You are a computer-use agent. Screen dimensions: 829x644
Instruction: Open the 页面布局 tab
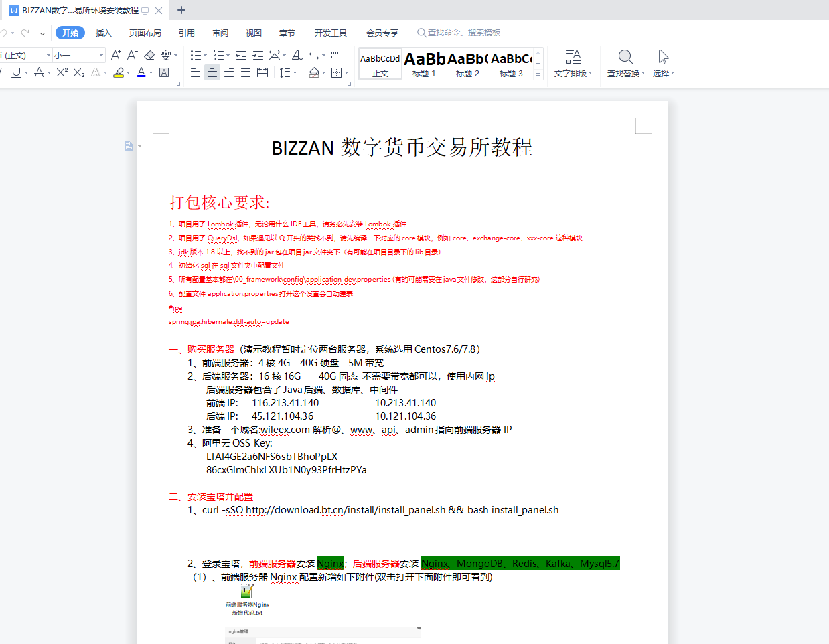tap(145, 33)
